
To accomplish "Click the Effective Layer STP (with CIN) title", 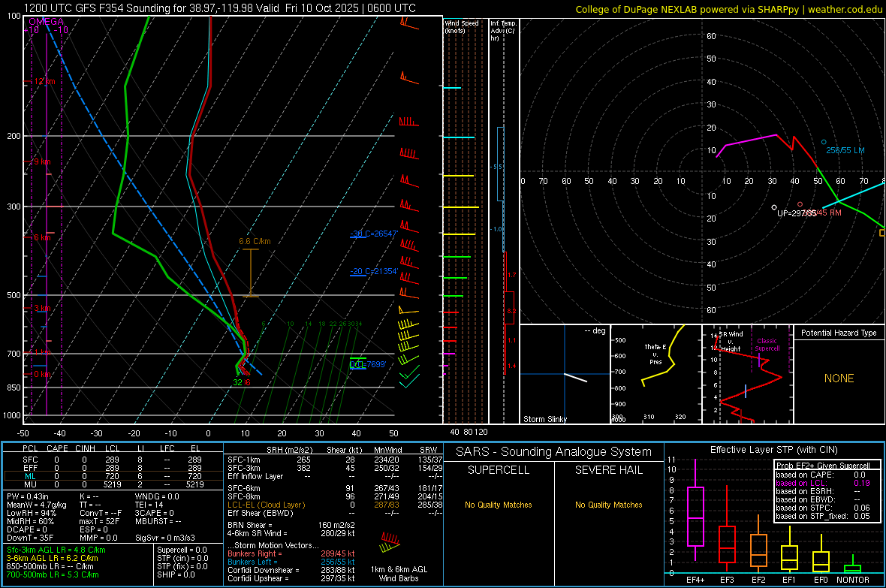I will pos(773,450).
